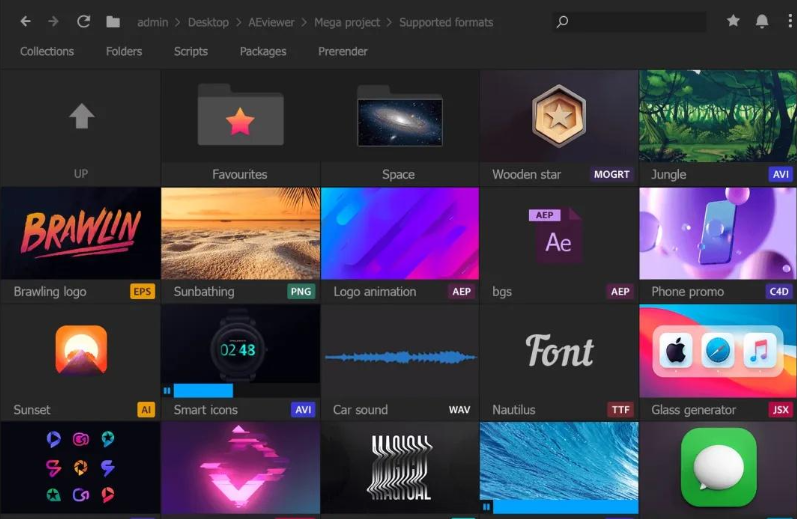797x519 pixels.
Task: Click the forward navigation arrow
Action: pos(53,21)
